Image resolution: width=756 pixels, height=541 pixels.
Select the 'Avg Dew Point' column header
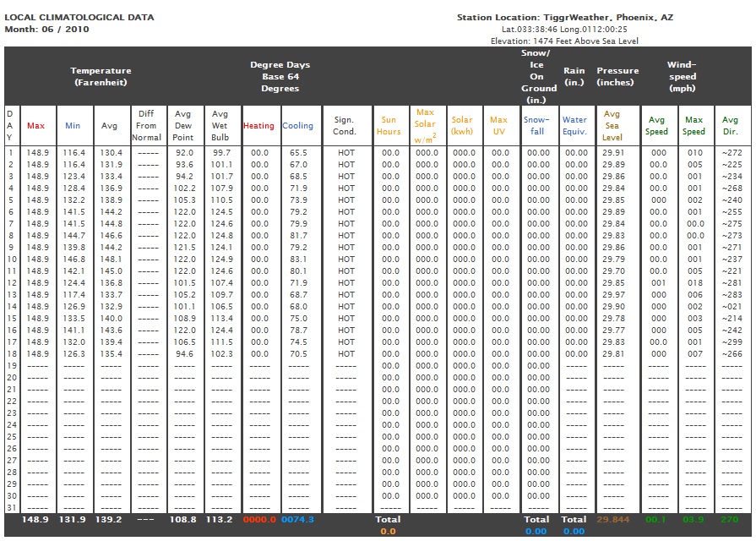(x=183, y=125)
